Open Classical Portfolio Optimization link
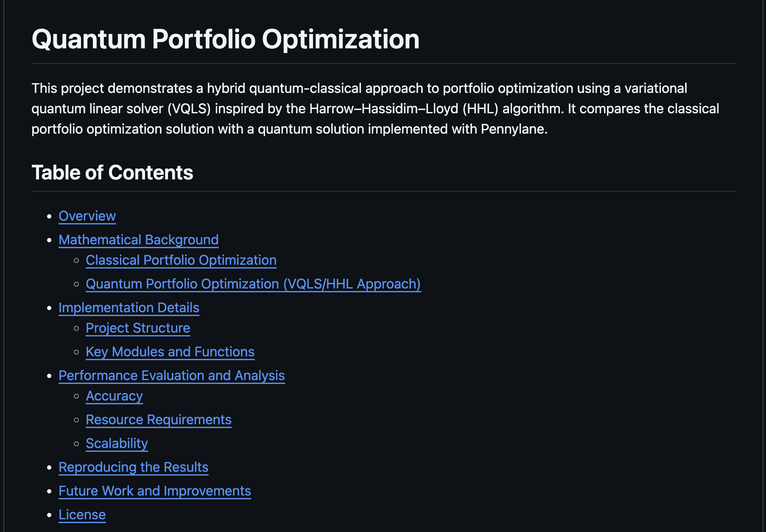 point(181,260)
